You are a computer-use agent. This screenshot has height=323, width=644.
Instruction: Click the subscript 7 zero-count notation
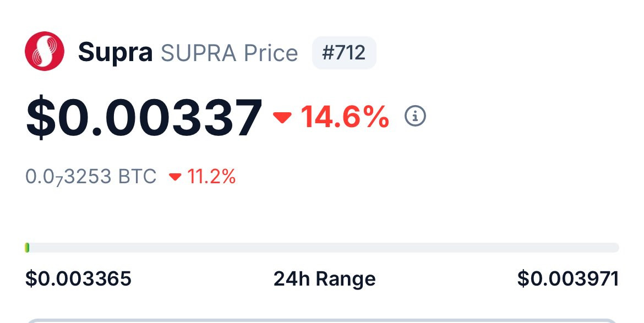coord(59,182)
